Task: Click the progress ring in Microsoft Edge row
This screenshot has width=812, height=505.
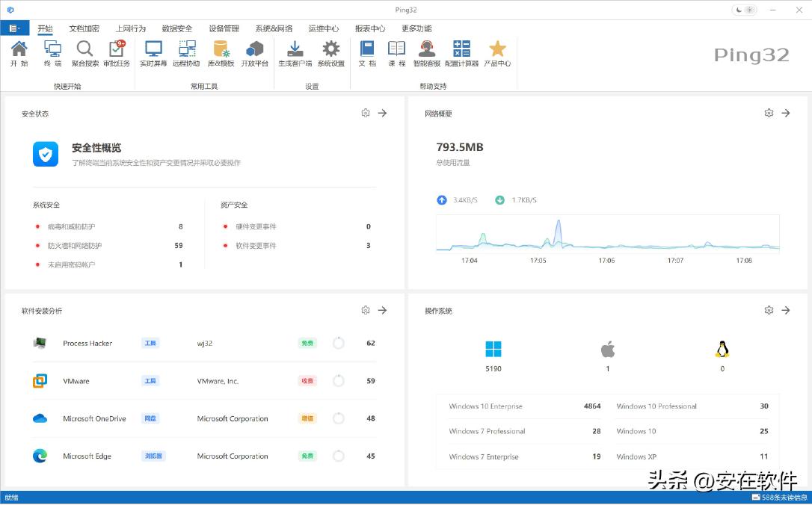Action: pos(339,456)
